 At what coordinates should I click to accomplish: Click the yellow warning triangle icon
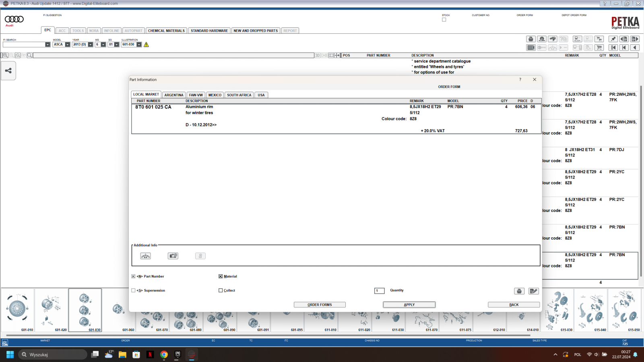[x=147, y=45]
